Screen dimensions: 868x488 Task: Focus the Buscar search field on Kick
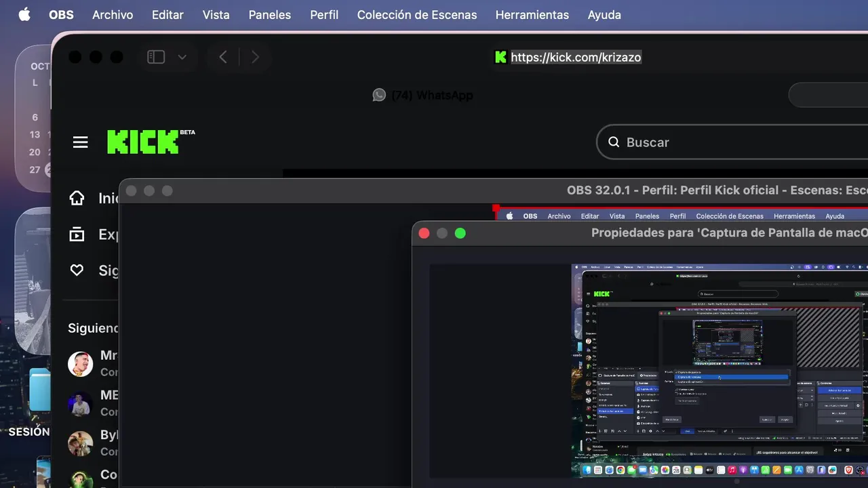pyautogui.click(x=732, y=142)
